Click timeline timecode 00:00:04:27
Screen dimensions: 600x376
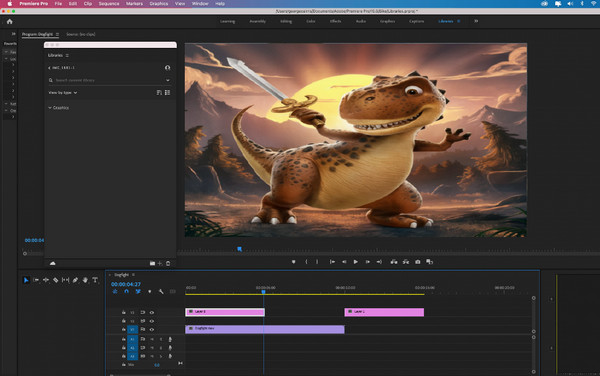[x=126, y=284]
